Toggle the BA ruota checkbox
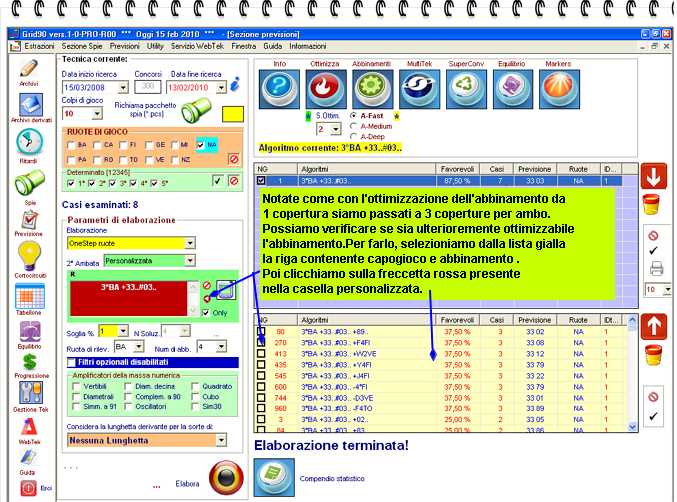This screenshot has height=502, width=677. tap(71, 145)
